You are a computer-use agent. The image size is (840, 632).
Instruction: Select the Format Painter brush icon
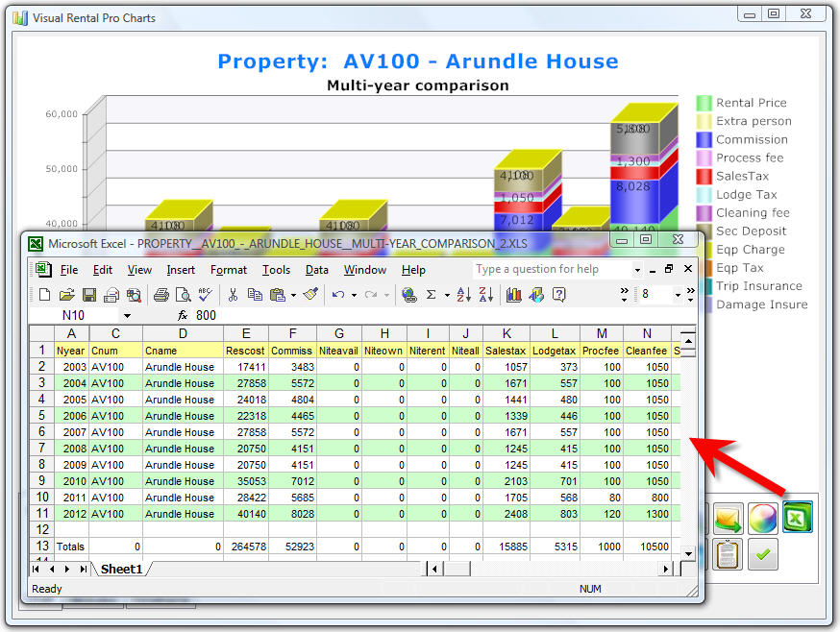(310, 294)
